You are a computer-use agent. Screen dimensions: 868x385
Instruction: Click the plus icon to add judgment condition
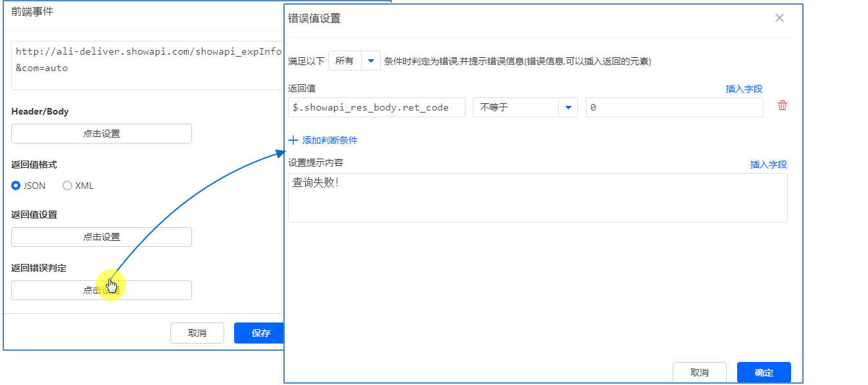point(293,140)
